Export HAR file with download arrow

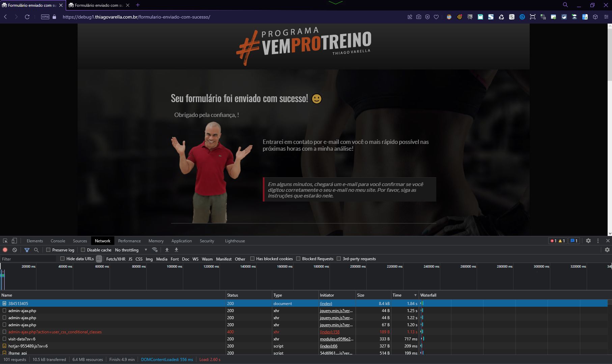tap(176, 250)
